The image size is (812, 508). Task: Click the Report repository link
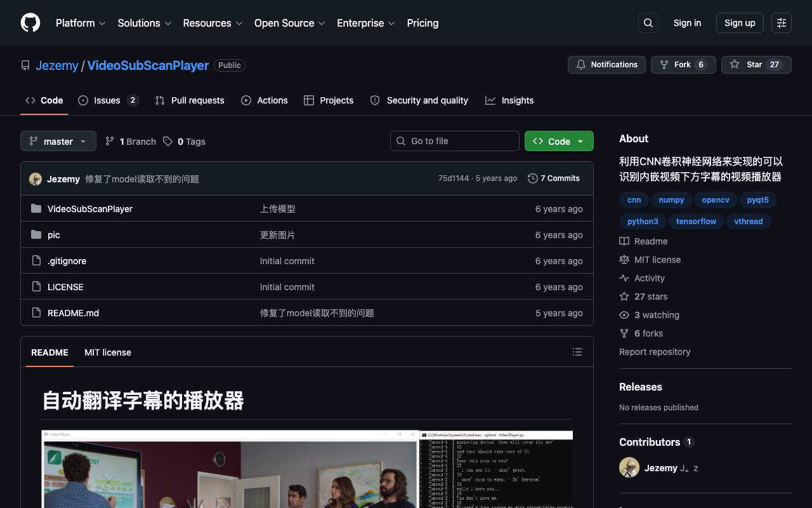click(655, 352)
